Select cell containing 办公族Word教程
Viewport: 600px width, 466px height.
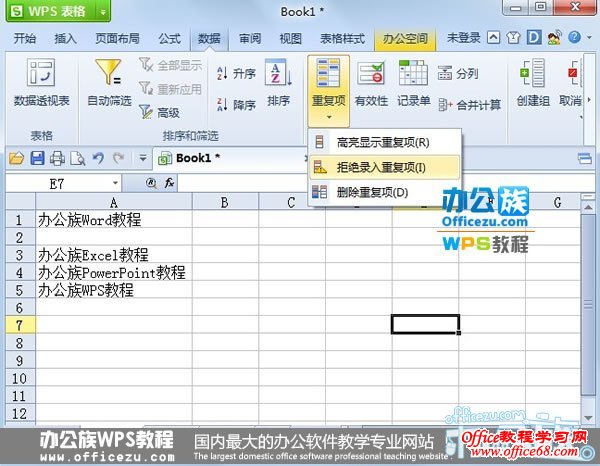pyautogui.click(x=114, y=219)
